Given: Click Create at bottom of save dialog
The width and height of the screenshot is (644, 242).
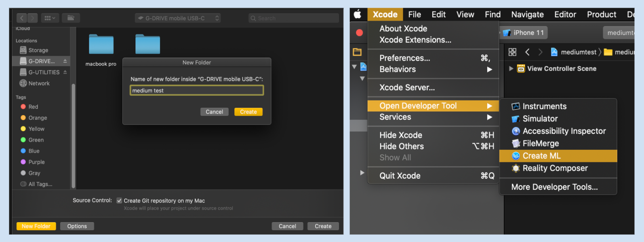Looking at the screenshot, I should coord(323,226).
